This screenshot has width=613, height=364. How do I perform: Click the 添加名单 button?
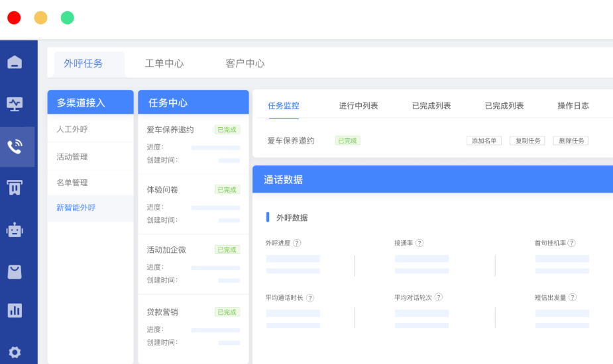484,140
